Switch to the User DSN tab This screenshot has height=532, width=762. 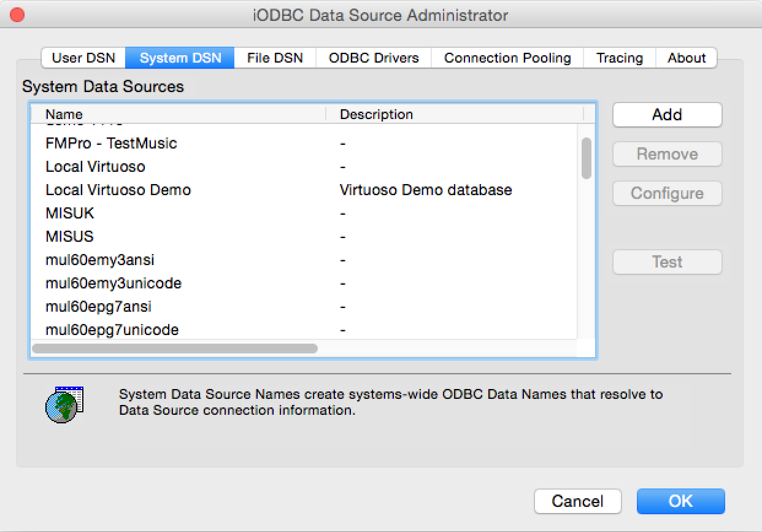(83, 58)
